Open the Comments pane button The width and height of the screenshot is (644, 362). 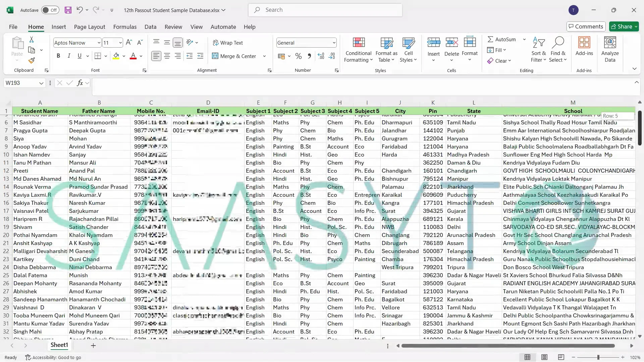(585, 26)
